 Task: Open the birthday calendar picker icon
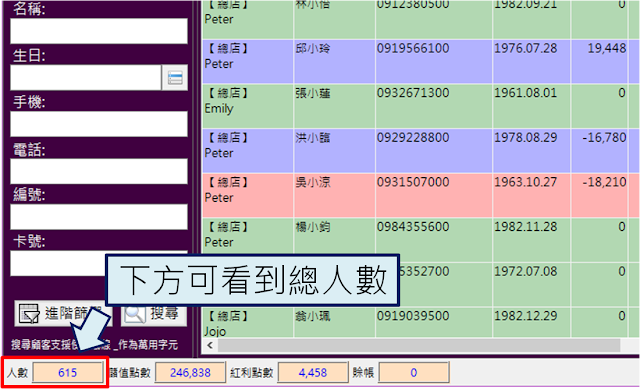coord(175,78)
